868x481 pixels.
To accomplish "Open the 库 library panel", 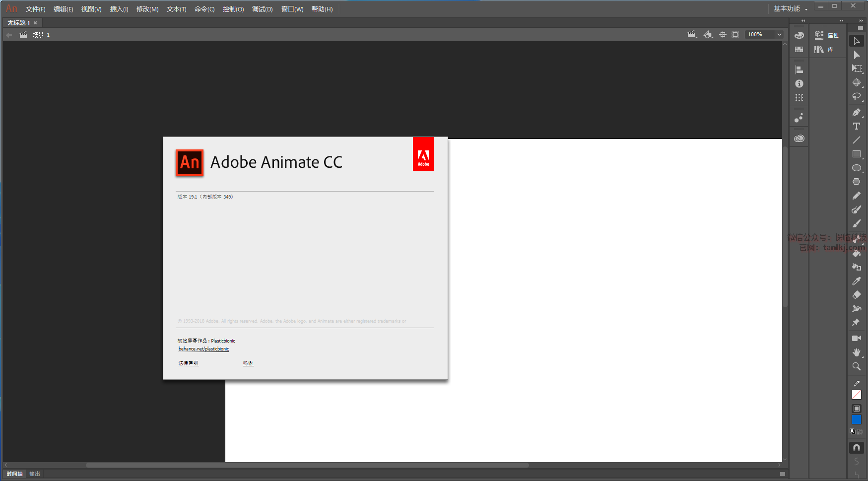I will (x=824, y=50).
